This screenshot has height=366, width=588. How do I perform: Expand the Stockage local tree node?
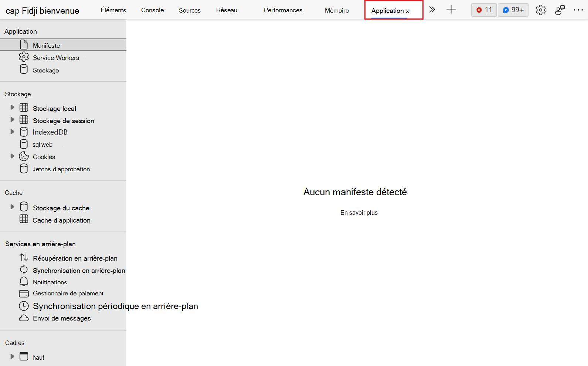(12, 107)
